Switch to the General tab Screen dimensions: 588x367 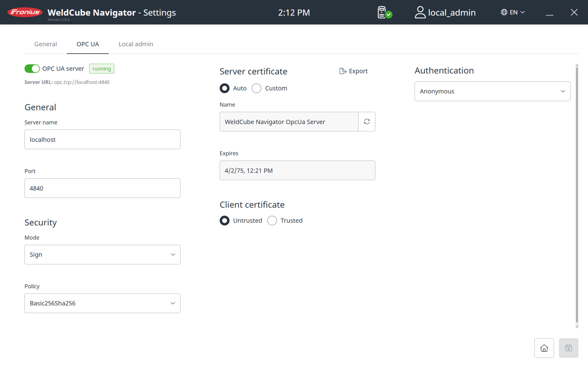(46, 44)
